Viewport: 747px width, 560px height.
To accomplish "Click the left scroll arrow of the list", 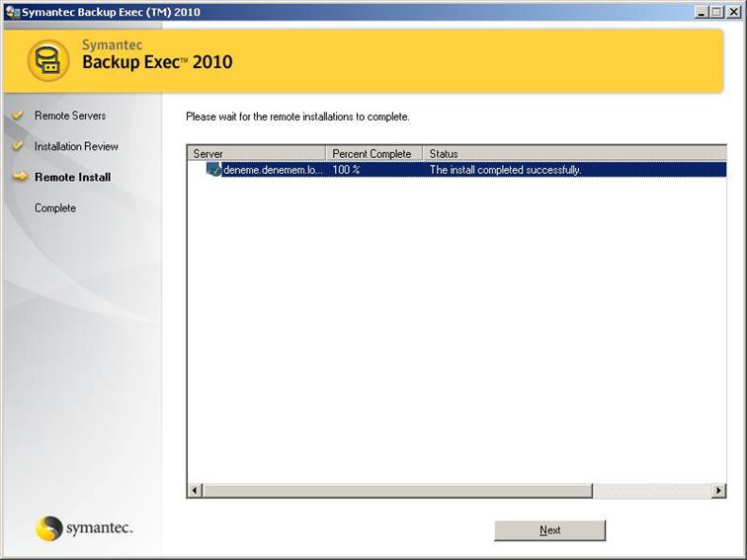I will (195, 490).
